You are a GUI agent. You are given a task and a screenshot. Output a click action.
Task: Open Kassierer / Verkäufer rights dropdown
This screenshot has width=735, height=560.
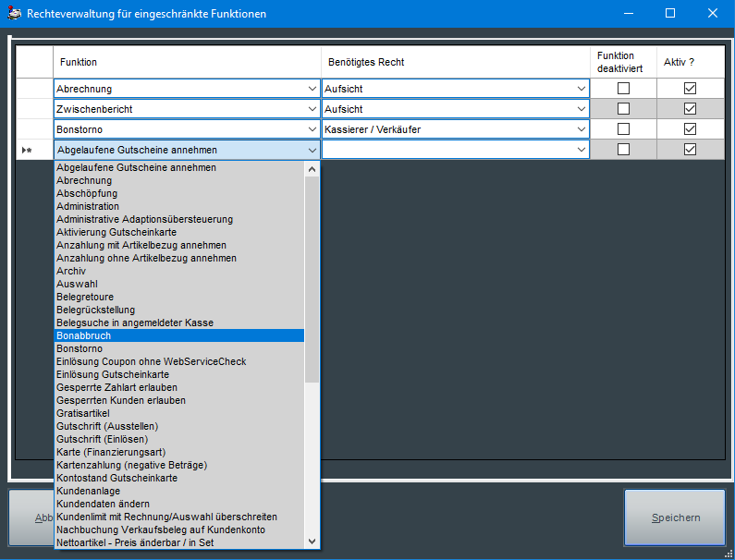582,129
